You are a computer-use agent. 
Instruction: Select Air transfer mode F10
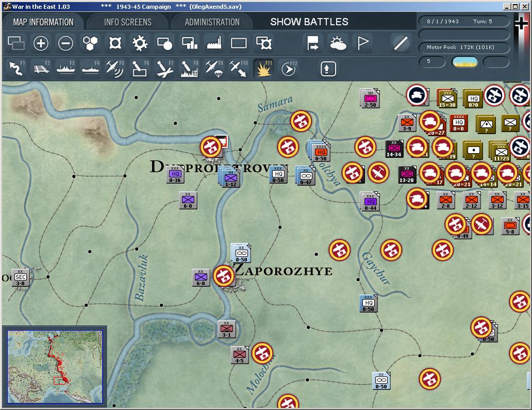pyautogui.click(x=239, y=68)
